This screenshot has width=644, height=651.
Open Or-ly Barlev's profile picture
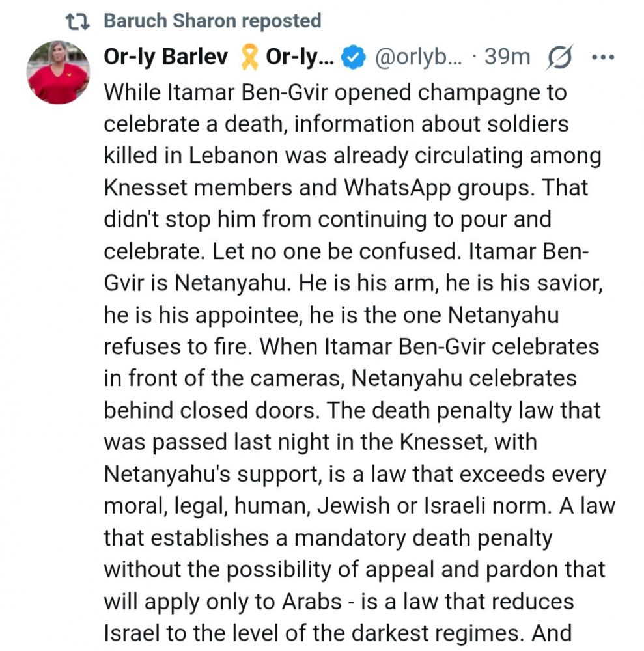pos(57,72)
